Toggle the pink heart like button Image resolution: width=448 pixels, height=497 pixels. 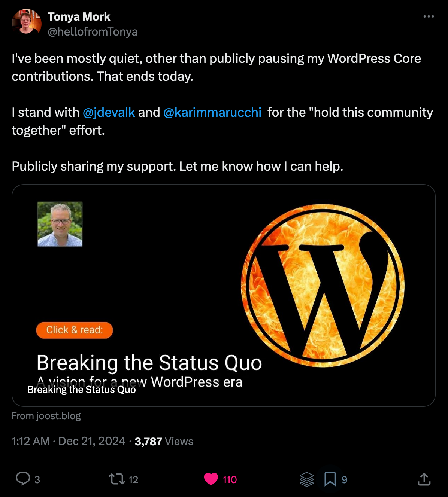click(211, 479)
